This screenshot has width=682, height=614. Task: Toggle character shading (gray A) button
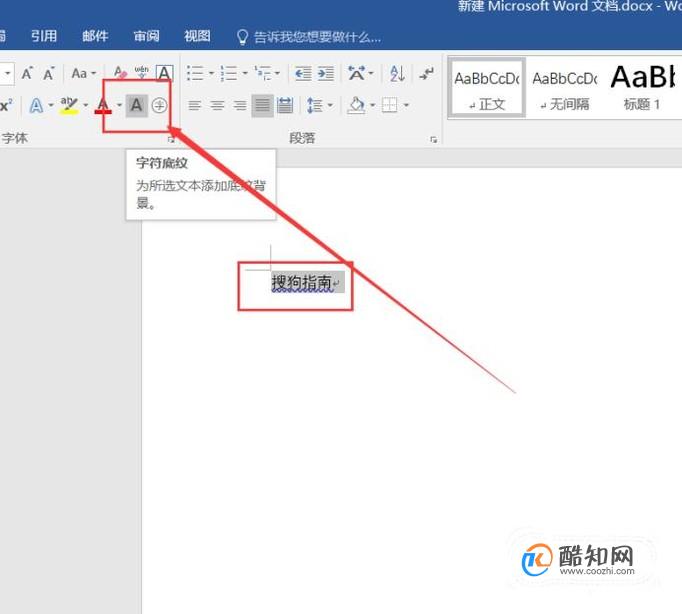coord(137,106)
